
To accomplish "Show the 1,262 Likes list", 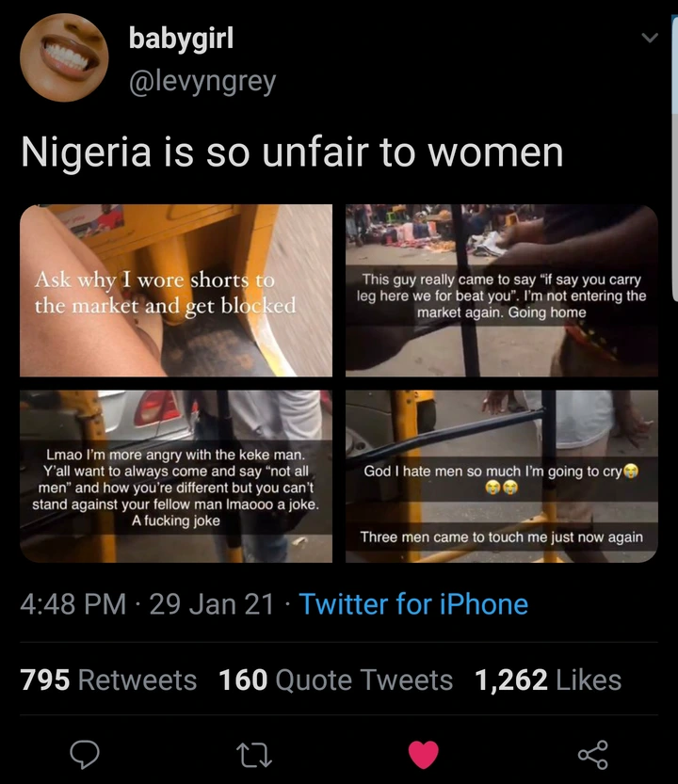I will (x=548, y=680).
